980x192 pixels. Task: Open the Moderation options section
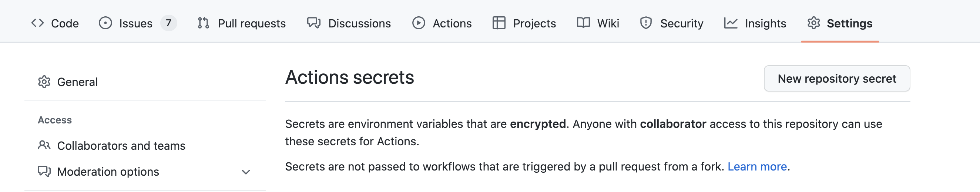108,172
